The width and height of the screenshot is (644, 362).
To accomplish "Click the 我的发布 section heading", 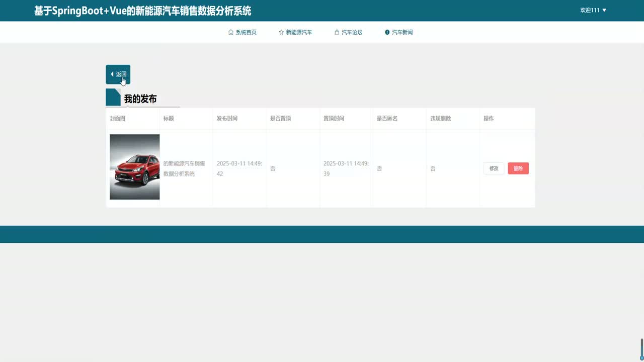I will 140,99.
